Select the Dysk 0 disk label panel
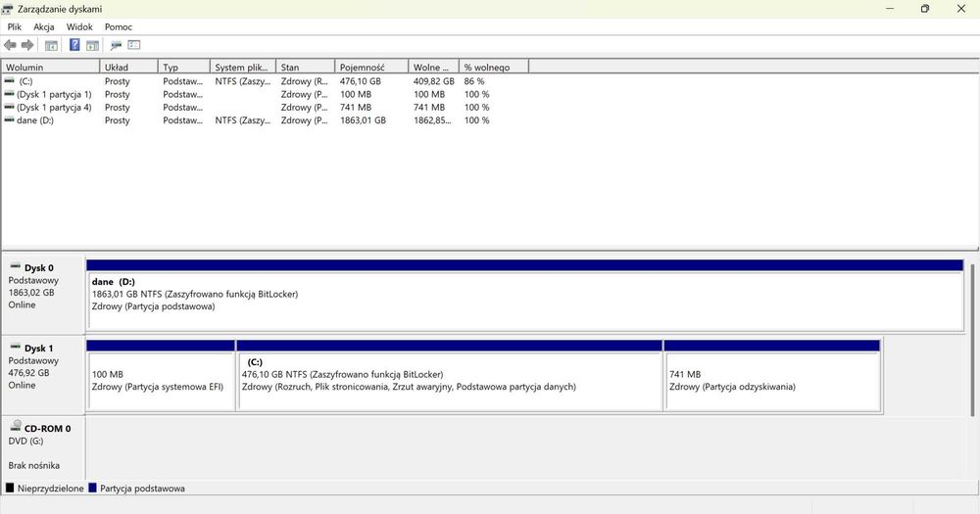This screenshot has width=980, height=514. pyautogui.click(x=42, y=294)
